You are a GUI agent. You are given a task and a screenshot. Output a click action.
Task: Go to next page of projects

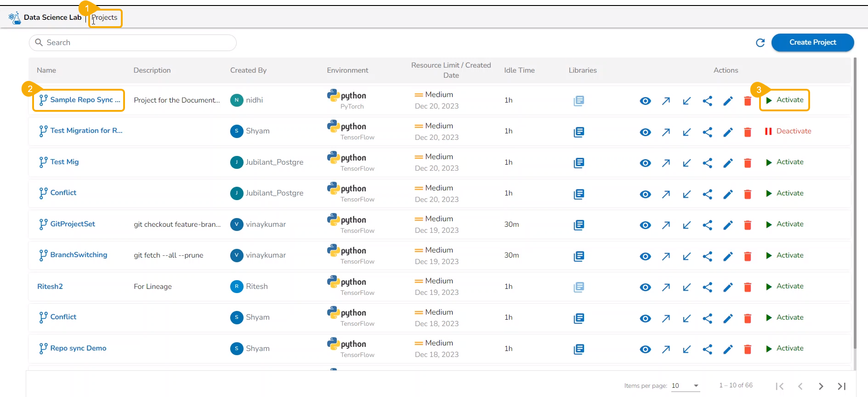pyautogui.click(x=821, y=386)
